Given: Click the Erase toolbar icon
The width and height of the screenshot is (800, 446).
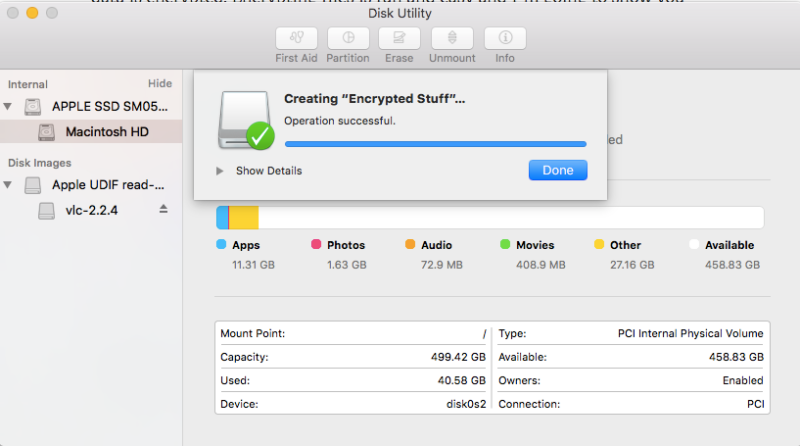Looking at the screenshot, I should (399, 38).
